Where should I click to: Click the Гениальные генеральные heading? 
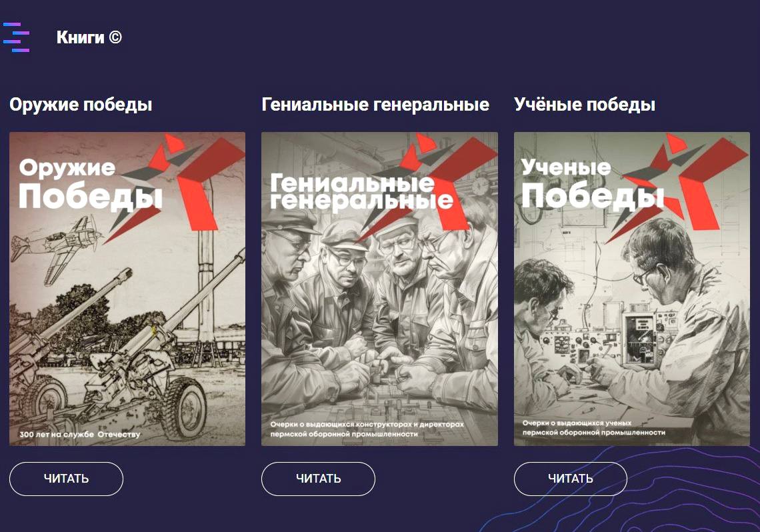tap(375, 105)
